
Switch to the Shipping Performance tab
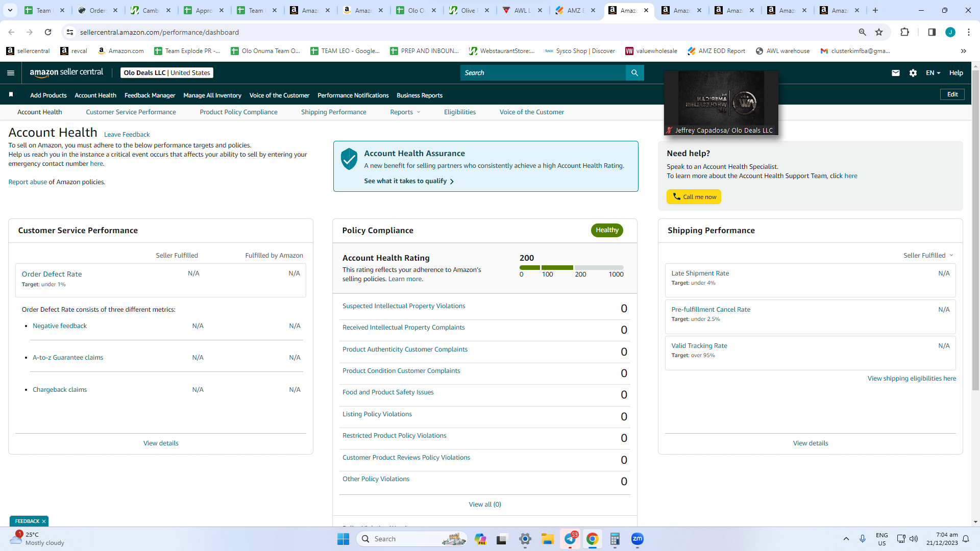[x=333, y=112]
